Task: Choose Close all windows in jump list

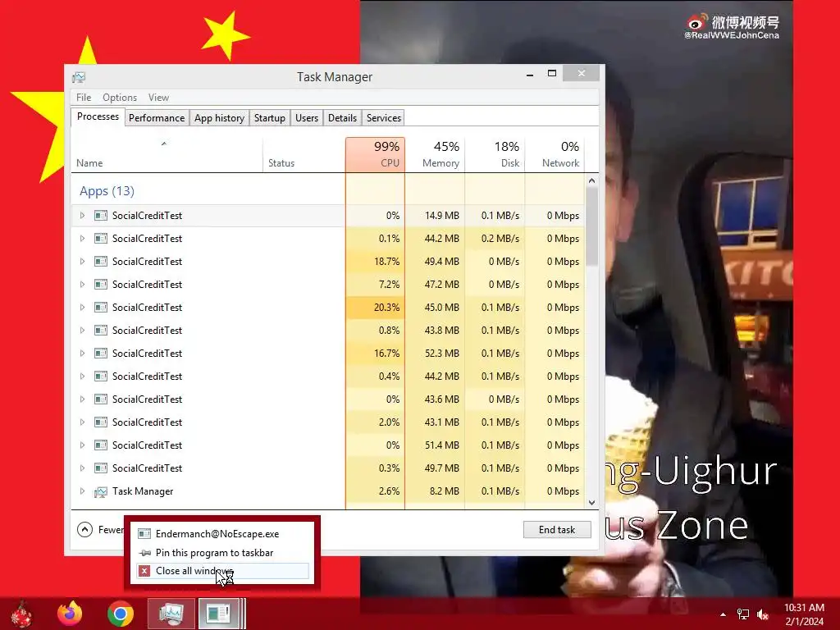Action: tap(222, 571)
